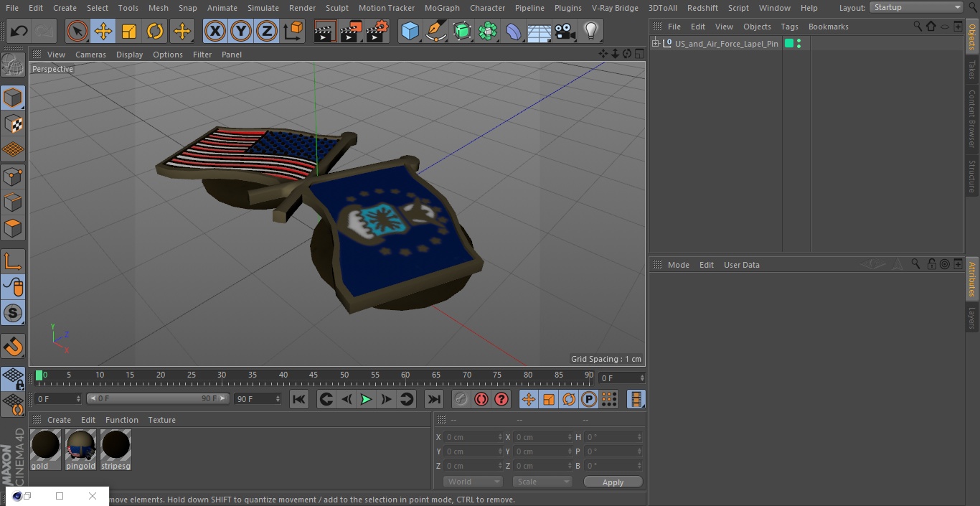This screenshot has width=980, height=506.
Task: Open Edit Render Settings icon
Action: click(x=377, y=31)
